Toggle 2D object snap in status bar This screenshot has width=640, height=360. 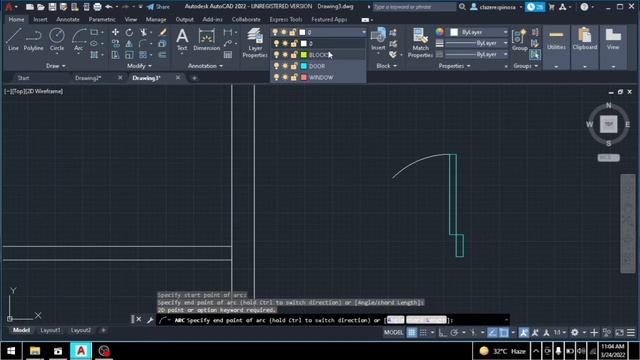504,333
